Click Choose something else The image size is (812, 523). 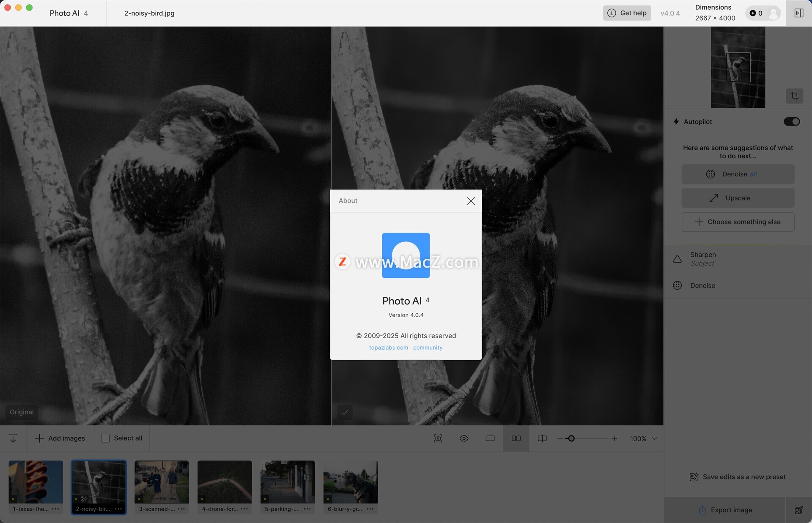coord(738,222)
